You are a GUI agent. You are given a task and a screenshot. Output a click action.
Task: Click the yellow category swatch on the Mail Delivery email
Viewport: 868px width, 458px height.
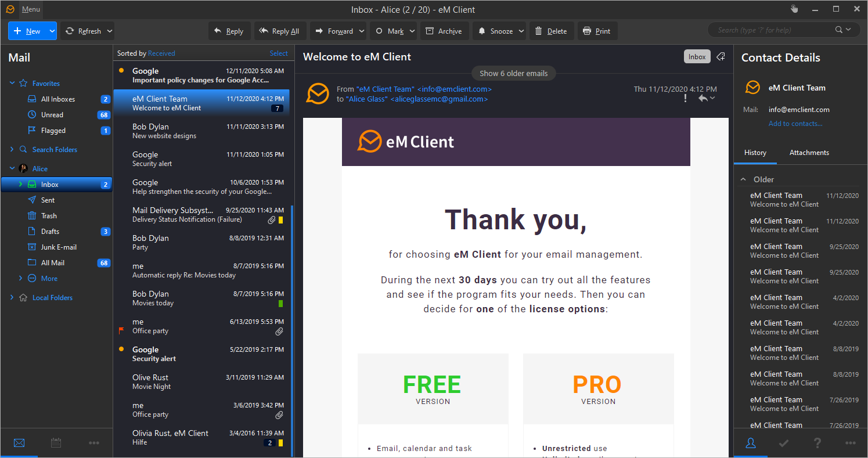(x=280, y=220)
